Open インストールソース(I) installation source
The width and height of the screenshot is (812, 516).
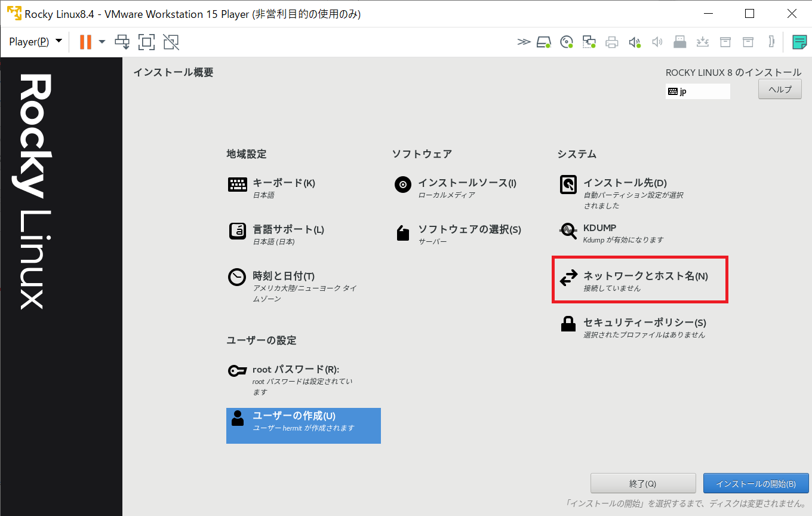(x=455, y=188)
